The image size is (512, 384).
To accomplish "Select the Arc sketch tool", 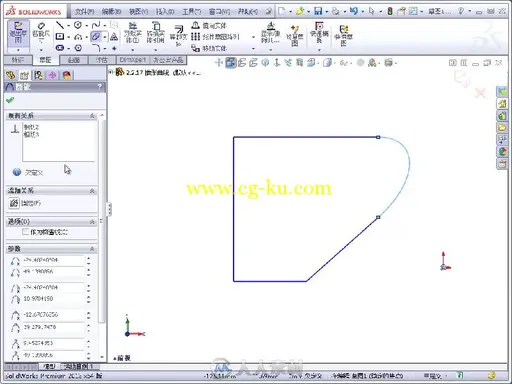I will coord(78,36).
